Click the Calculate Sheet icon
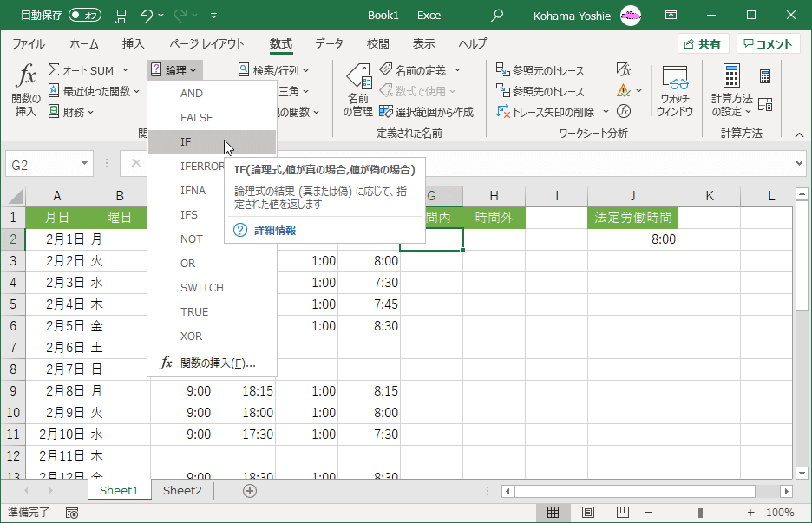This screenshot has height=523, width=812. click(765, 104)
